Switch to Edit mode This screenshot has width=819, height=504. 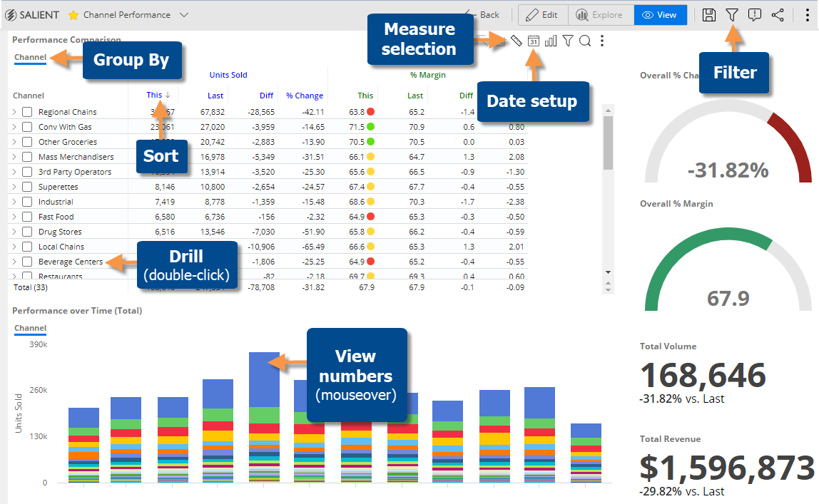(x=543, y=15)
